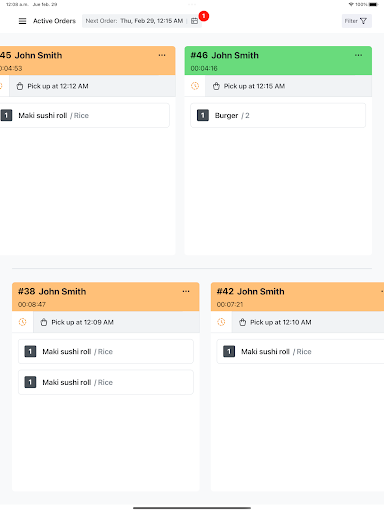Click 'Pick up at 12:15 AM' text
Image resolution: width=384 pixels, height=512 pixels.
tap(254, 86)
